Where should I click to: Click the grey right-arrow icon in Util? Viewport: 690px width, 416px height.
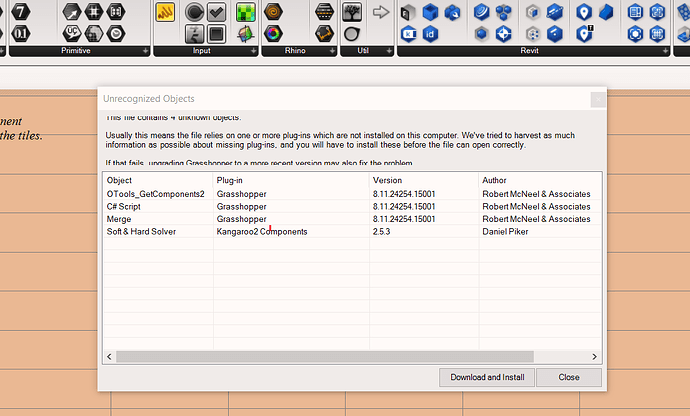click(381, 12)
